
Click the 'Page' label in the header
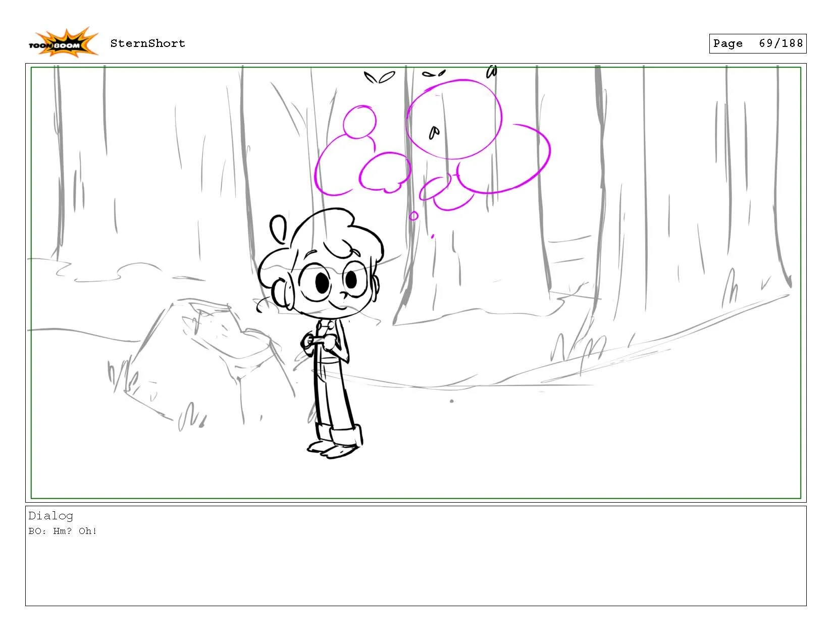(x=727, y=43)
